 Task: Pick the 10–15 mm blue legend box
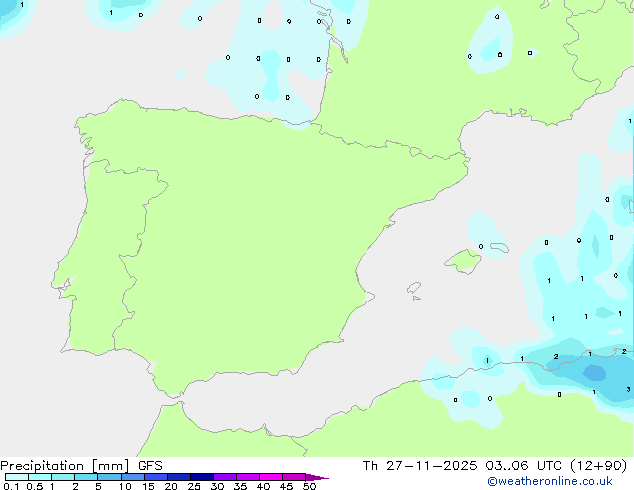coord(133,477)
